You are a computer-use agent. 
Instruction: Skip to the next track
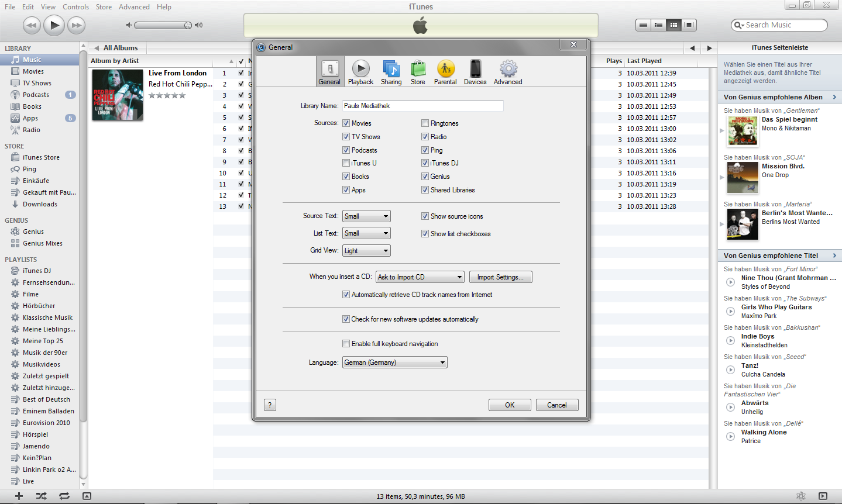[x=76, y=25]
